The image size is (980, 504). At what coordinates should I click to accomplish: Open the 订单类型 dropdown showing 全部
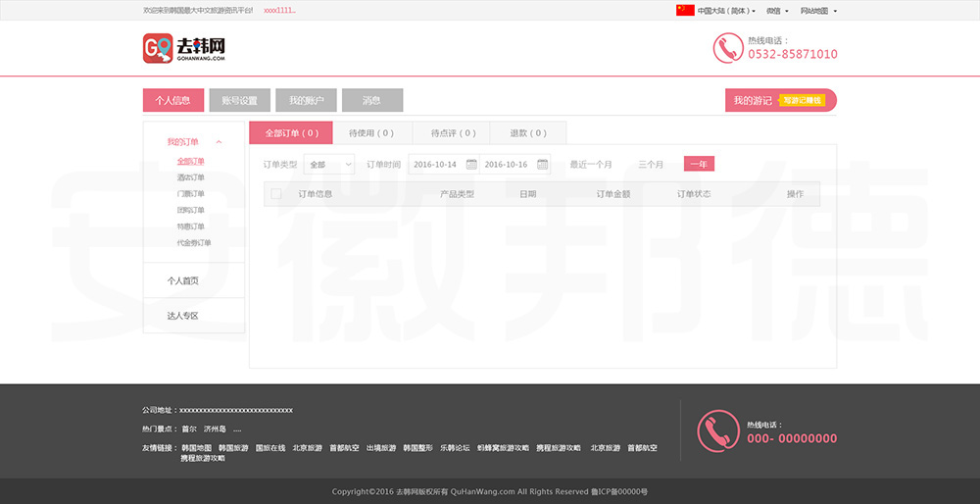pyautogui.click(x=329, y=165)
